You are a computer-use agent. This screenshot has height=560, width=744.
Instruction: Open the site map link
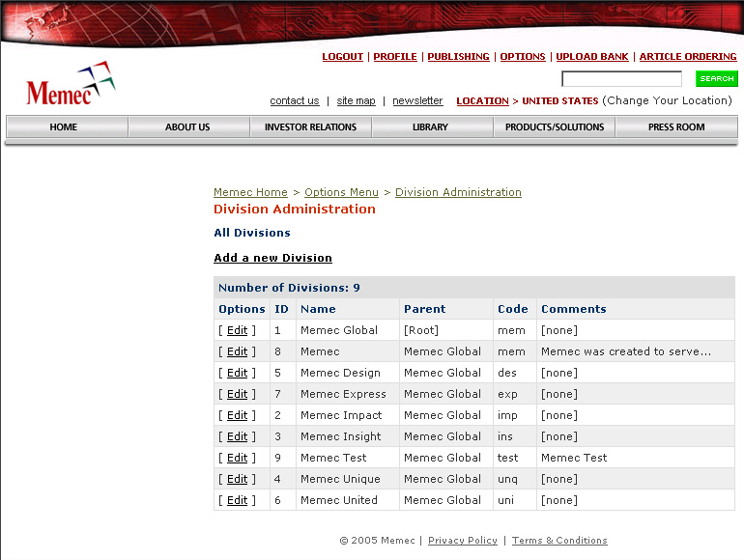[356, 101]
